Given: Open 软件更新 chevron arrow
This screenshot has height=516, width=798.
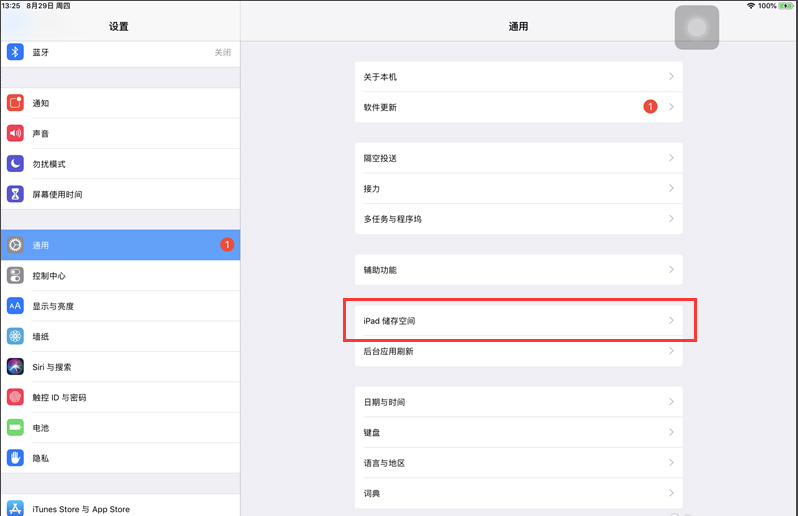Looking at the screenshot, I should coord(671,107).
